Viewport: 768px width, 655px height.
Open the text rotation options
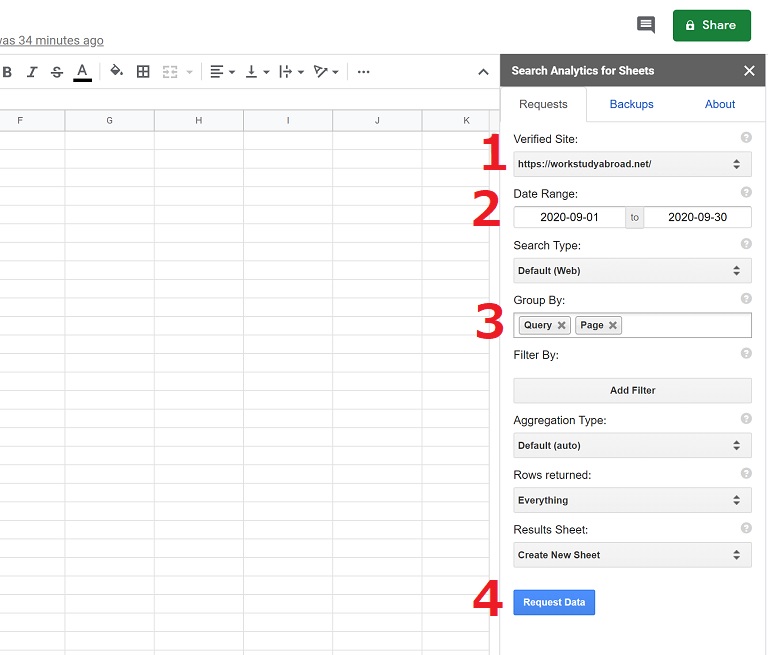[x=325, y=72]
